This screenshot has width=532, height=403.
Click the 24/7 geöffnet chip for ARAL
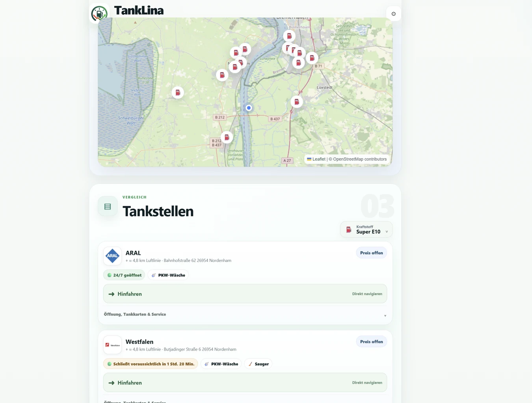124,275
